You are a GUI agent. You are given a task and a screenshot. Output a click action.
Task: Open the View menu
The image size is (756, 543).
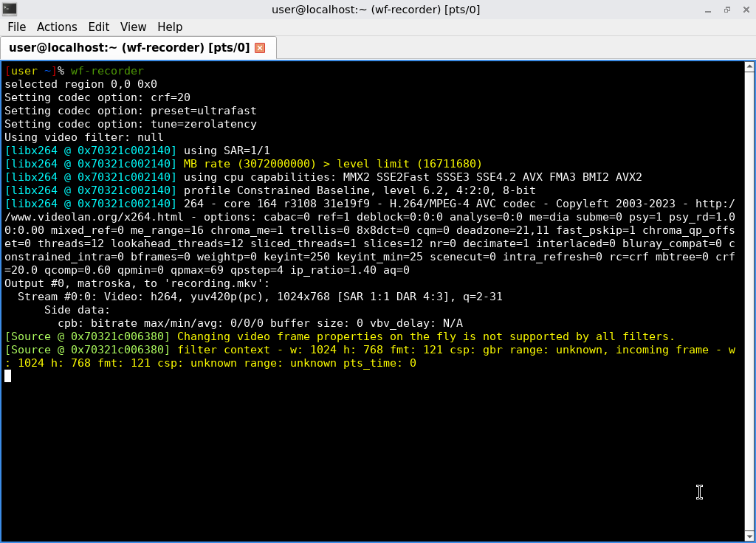click(133, 27)
